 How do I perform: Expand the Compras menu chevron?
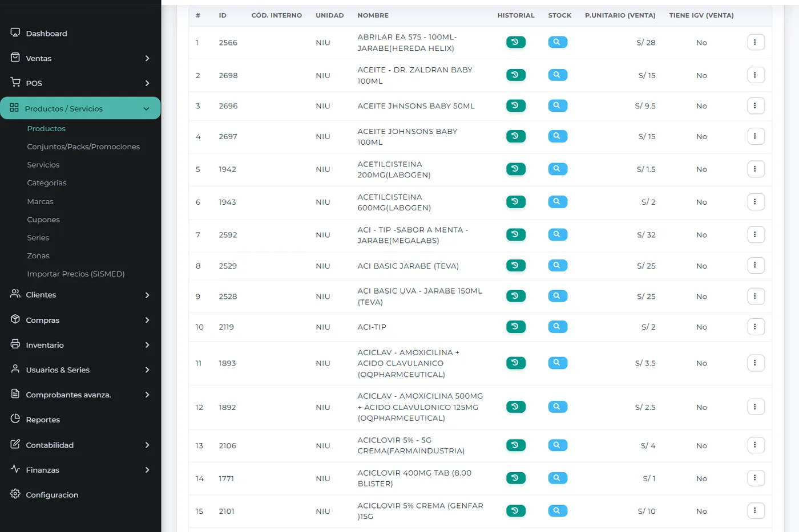pyautogui.click(x=147, y=320)
